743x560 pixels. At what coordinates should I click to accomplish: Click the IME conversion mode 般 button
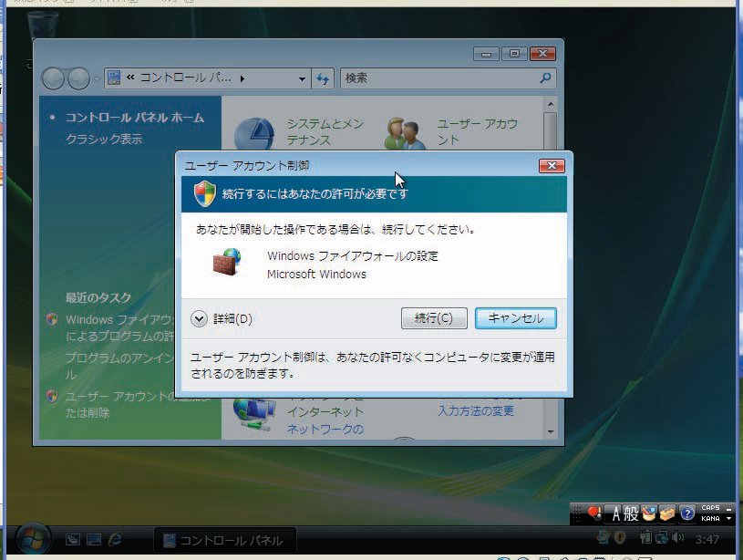coord(631,513)
